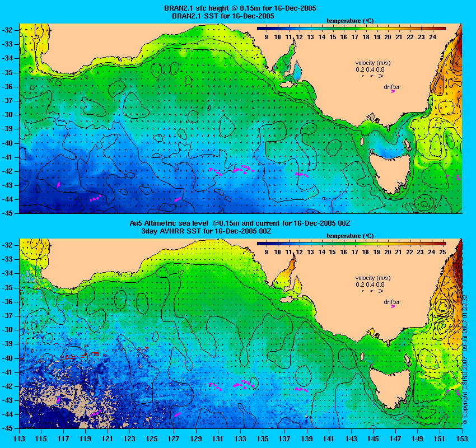Click longitude tick label 129
Image resolution: width=476 pixels, height=448 pixels.
196,438
